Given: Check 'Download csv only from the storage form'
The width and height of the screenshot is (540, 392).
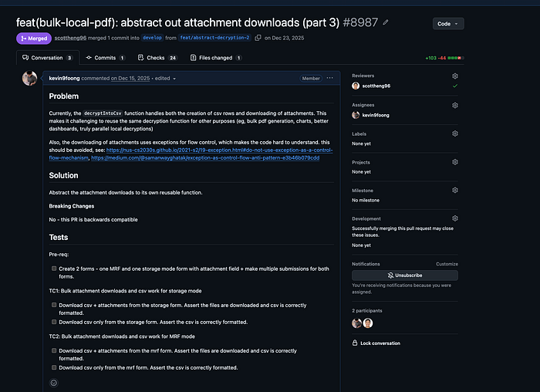Looking at the screenshot, I should pos(54,322).
